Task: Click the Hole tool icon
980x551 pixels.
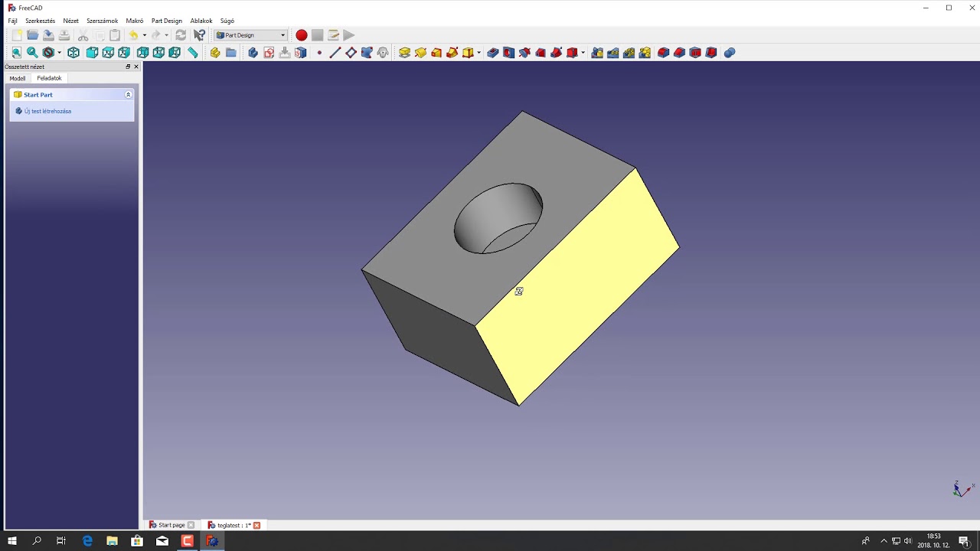Action: 508,53
